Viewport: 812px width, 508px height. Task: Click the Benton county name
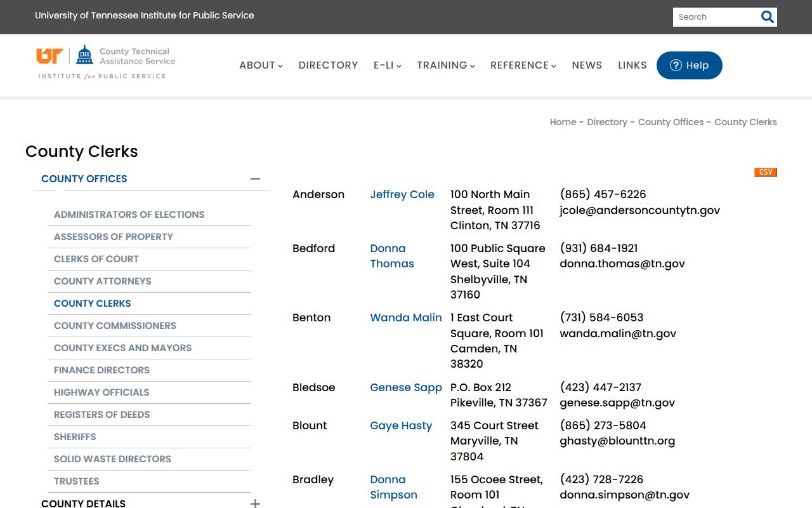click(x=311, y=317)
